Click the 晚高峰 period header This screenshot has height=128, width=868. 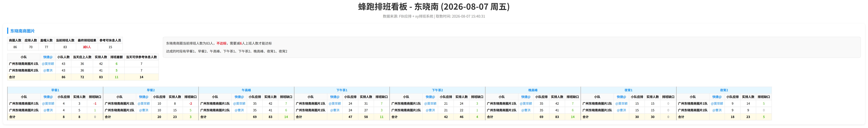tap(533, 90)
